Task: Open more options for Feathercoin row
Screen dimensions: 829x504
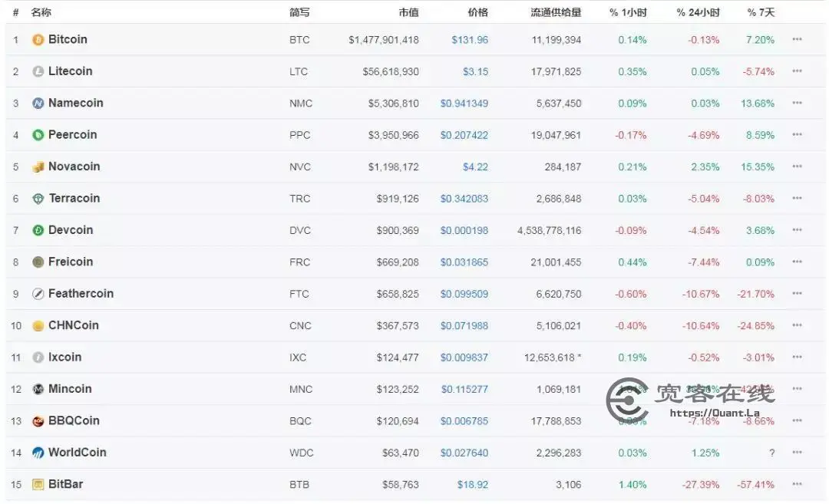Action: (x=798, y=293)
